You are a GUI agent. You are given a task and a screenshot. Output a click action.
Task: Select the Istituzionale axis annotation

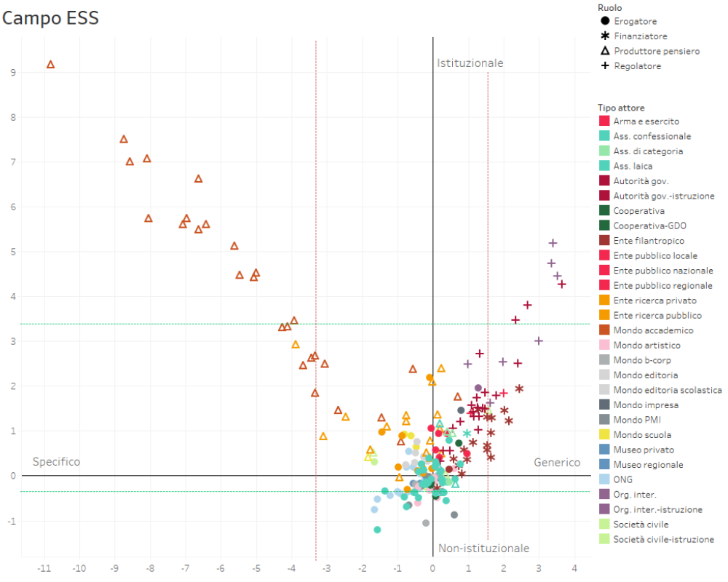click(x=470, y=63)
